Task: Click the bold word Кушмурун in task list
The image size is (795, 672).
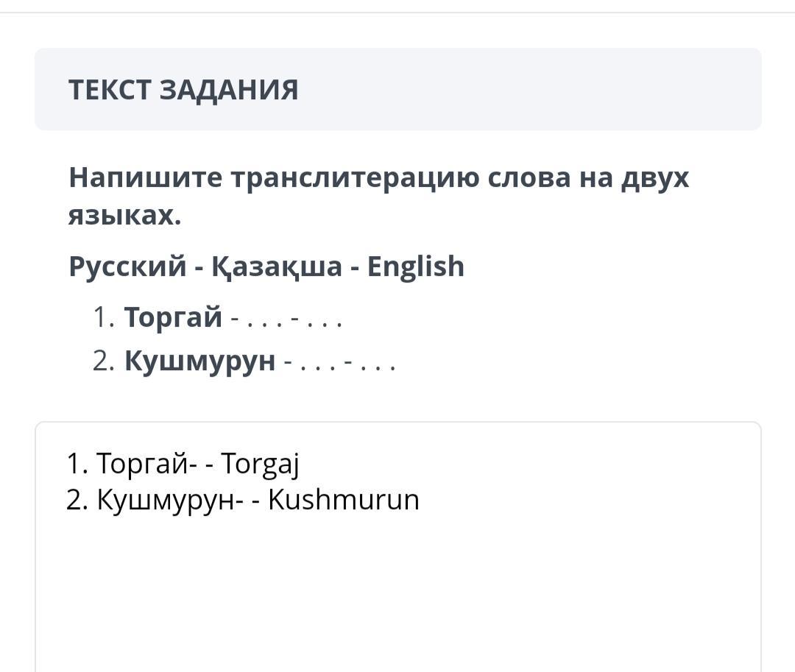Action: tap(200, 361)
